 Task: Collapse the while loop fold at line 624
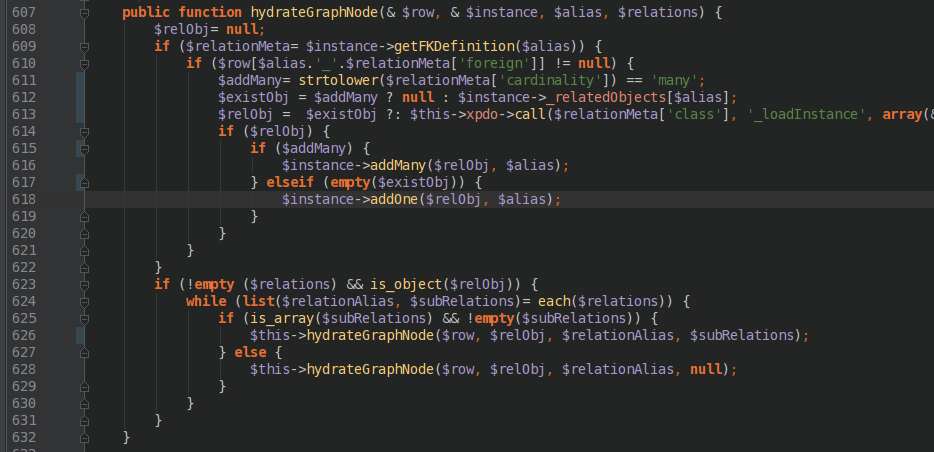click(x=84, y=301)
